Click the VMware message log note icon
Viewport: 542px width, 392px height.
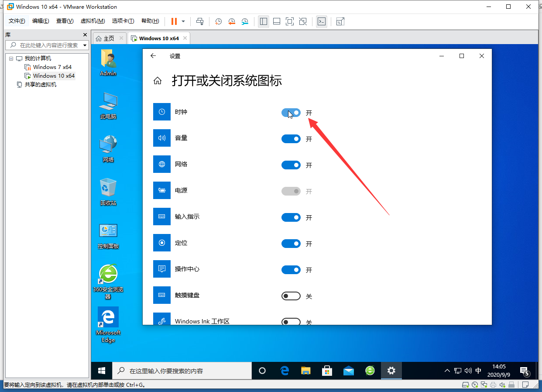pos(525,385)
